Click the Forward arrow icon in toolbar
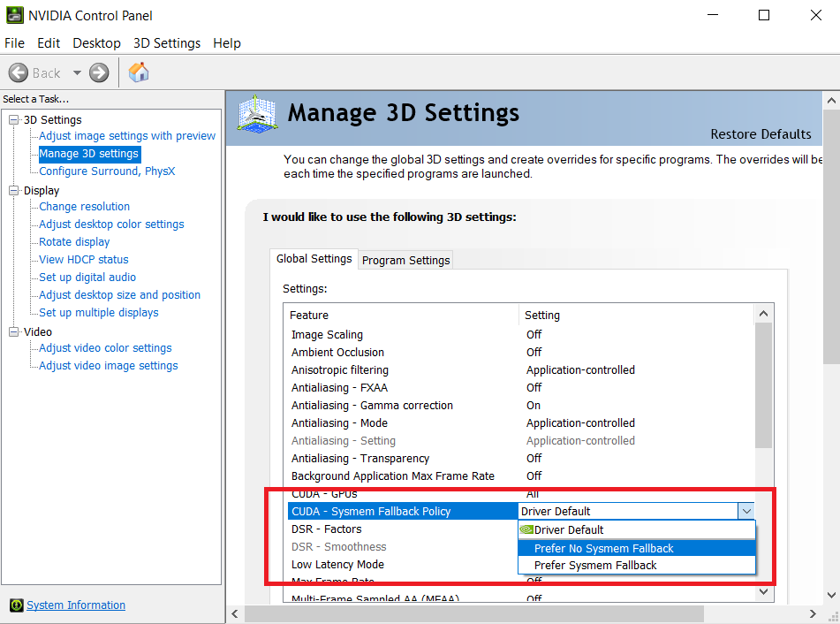The height and width of the screenshot is (624, 840). (x=99, y=73)
